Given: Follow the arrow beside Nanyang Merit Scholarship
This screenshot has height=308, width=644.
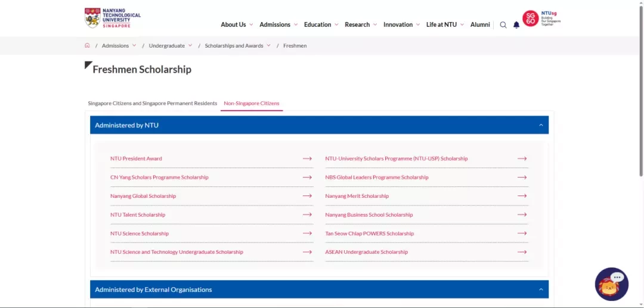Looking at the screenshot, I should pyautogui.click(x=522, y=195).
